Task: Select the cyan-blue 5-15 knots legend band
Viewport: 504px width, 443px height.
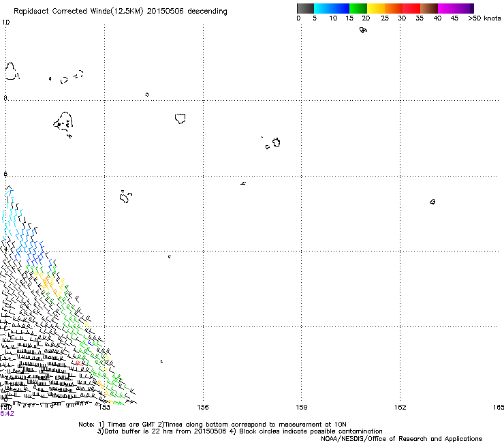Action: point(332,8)
